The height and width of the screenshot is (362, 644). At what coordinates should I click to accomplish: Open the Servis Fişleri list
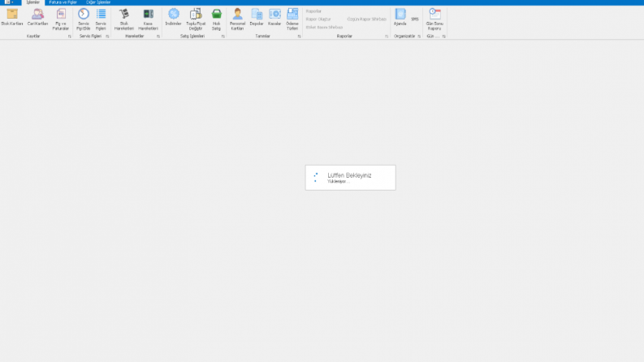tap(101, 19)
